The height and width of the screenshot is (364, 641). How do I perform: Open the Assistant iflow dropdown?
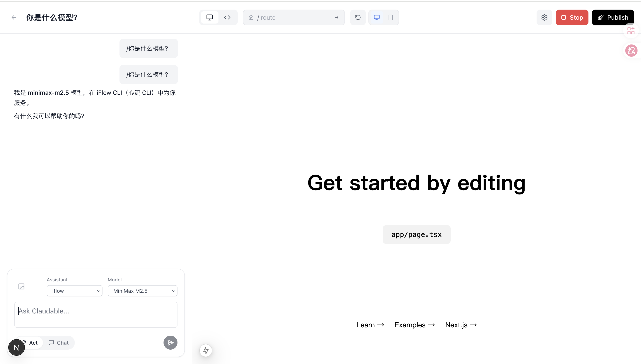click(75, 291)
